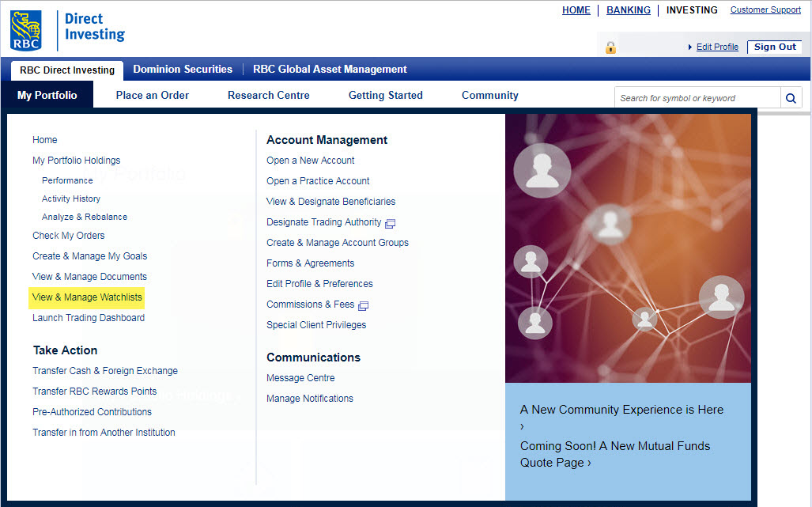
Task: Select Open a Practice Account
Action: click(318, 181)
